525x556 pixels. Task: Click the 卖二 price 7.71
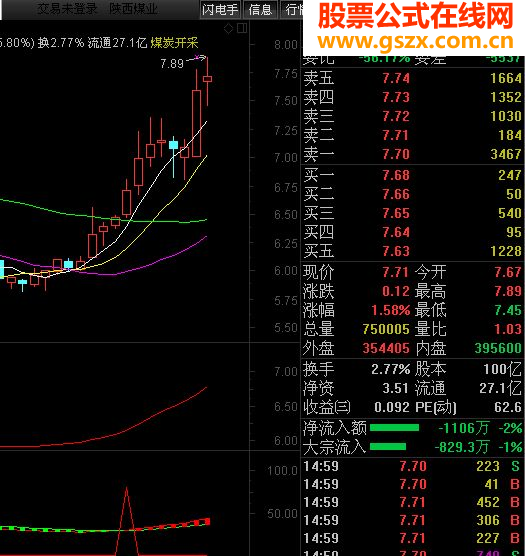coord(396,135)
